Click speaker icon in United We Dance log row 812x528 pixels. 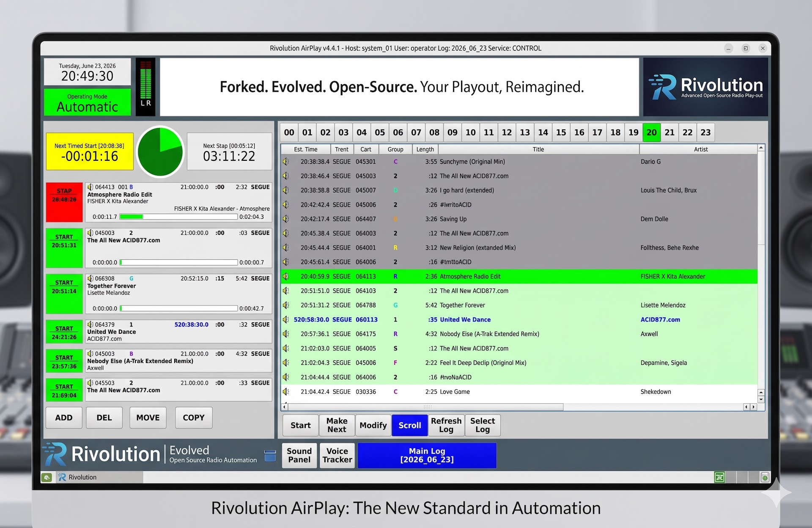[286, 319]
